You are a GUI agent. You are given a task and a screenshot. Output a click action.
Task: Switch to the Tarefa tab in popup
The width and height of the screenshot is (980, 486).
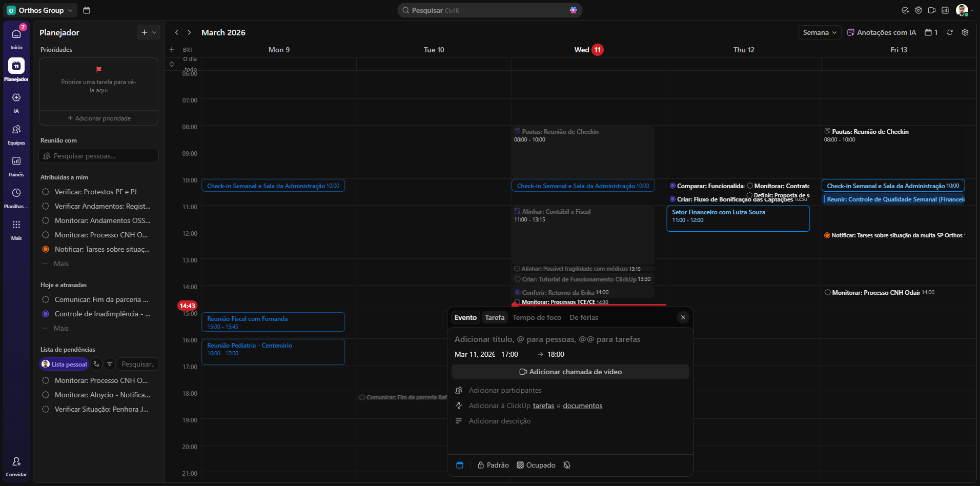(x=495, y=317)
